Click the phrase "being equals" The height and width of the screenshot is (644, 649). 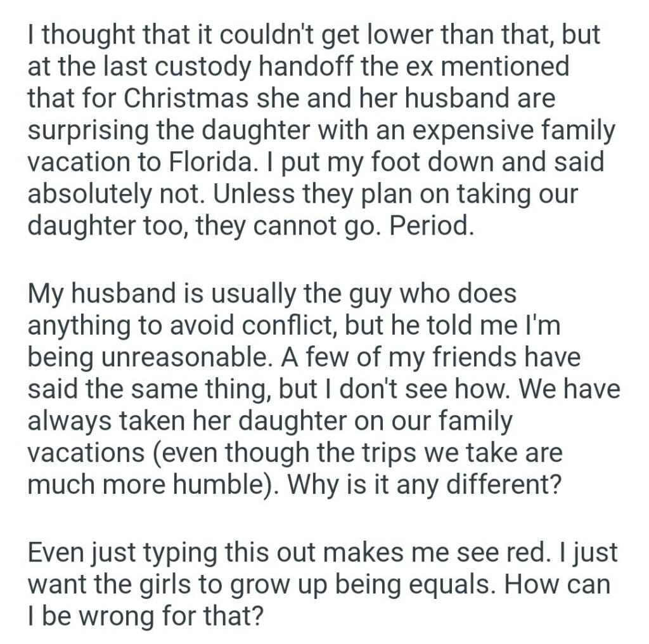[x=401, y=584]
